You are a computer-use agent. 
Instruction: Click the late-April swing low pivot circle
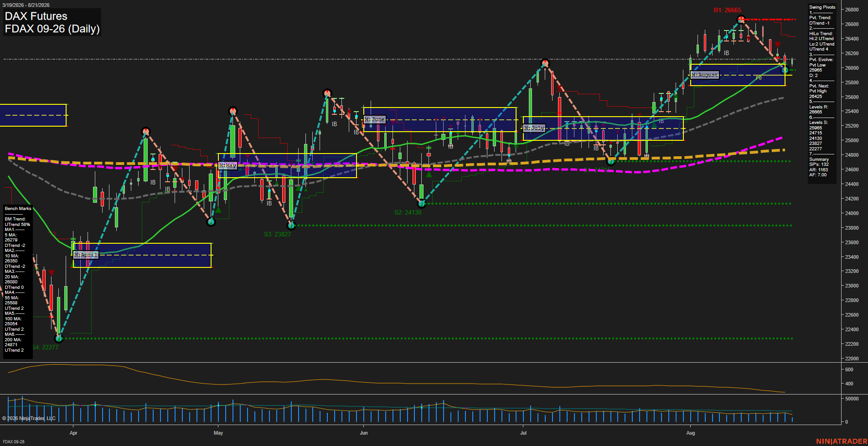tap(211, 222)
